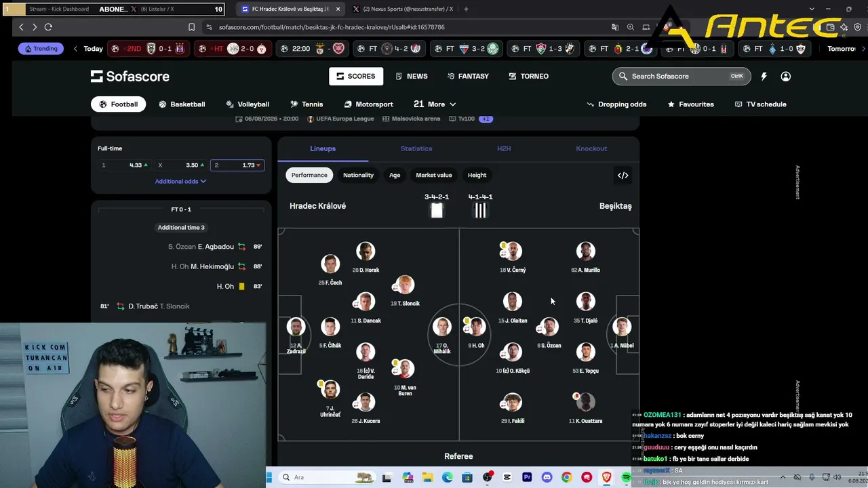868x488 pixels.
Task: Select the Market value lineup filter
Action: click(x=434, y=176)
